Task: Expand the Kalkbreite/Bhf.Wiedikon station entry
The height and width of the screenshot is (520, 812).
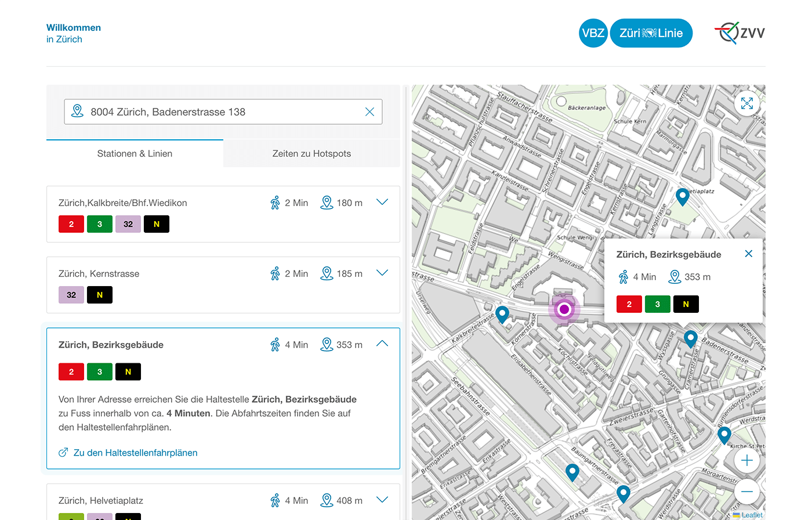Action: point(382,203)
